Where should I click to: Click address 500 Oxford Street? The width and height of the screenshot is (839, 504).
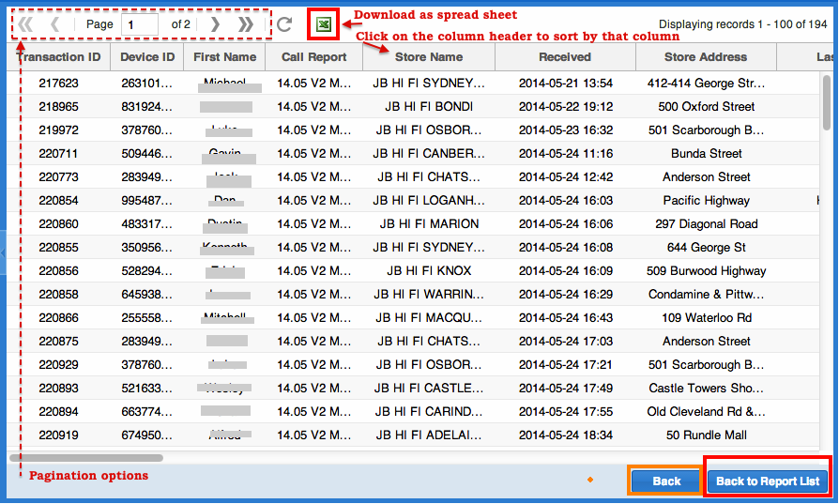(707, 106)
